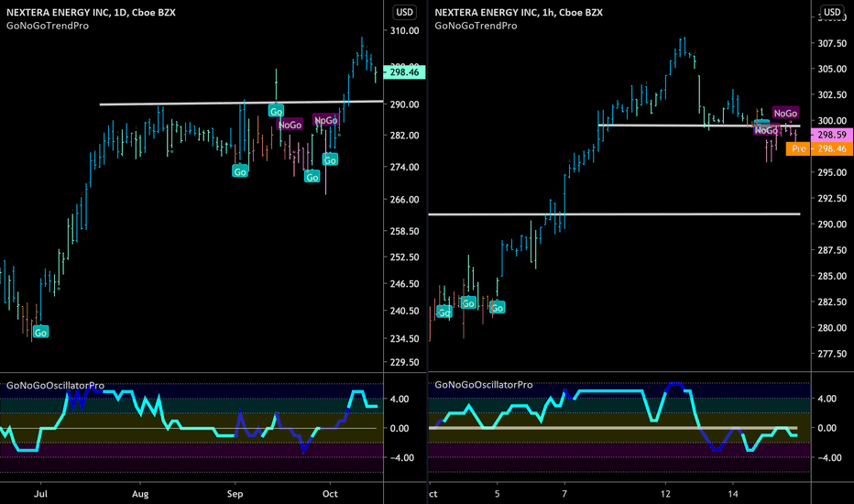Viewport: 854px width, 504px height.
Task: Open the GoNoGoOscillatorPro label under the 1h chart
Action: [483, 385]
